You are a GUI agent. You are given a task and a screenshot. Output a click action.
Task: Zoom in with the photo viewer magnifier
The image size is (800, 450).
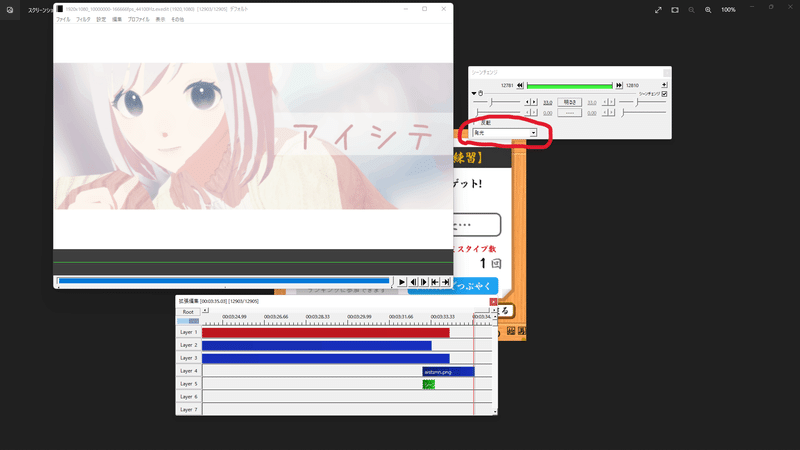pyautogui.click(x=708, y=10)
